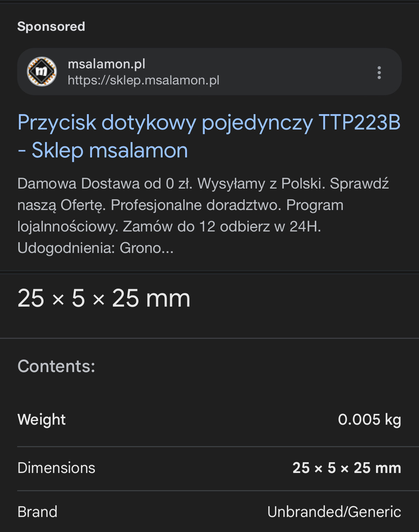Screen dimensions: 419x532
Task: Select the 'Sklep msalamon' part of title
Action: [110, 150]
